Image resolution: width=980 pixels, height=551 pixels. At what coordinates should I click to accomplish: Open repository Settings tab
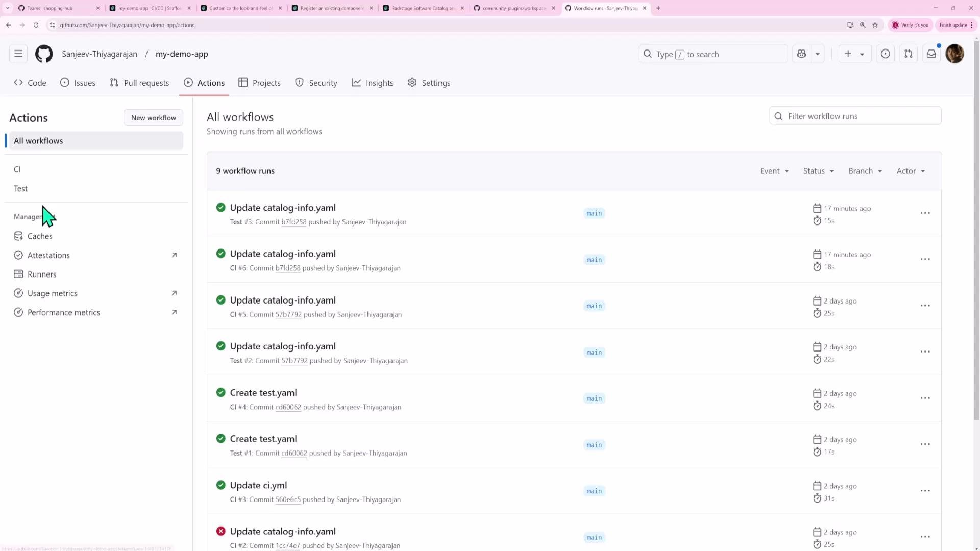(x=429, y=83)
